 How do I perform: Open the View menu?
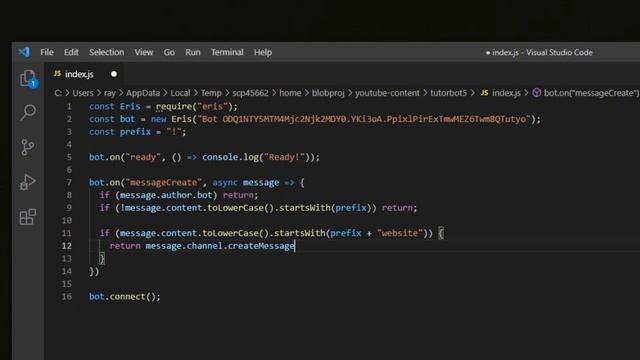pyautogui.click(x=144, y=52)
